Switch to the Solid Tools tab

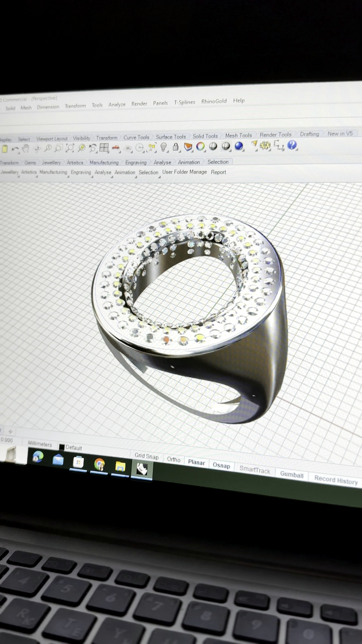point(205,136)
